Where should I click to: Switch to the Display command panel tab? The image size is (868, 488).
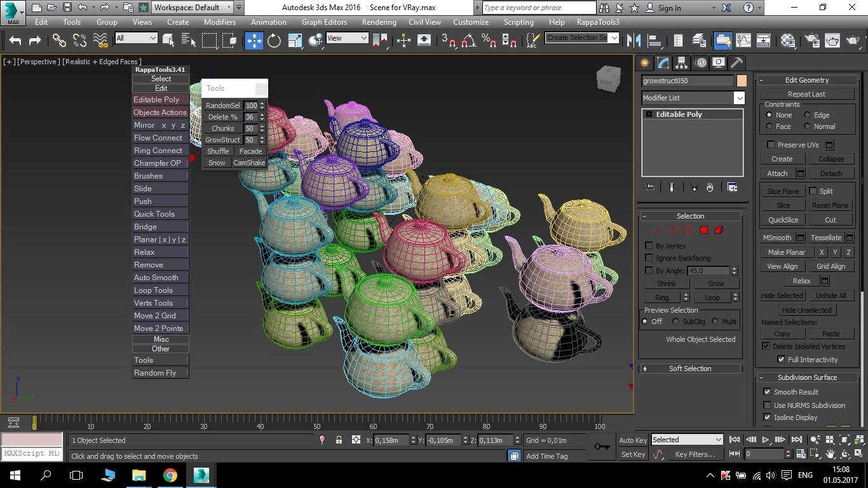point(719,63)
